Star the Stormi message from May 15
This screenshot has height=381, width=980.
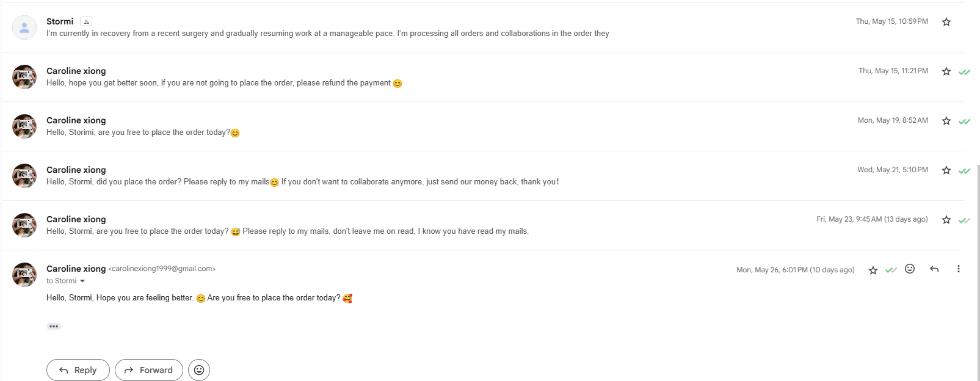coord(946,22)
